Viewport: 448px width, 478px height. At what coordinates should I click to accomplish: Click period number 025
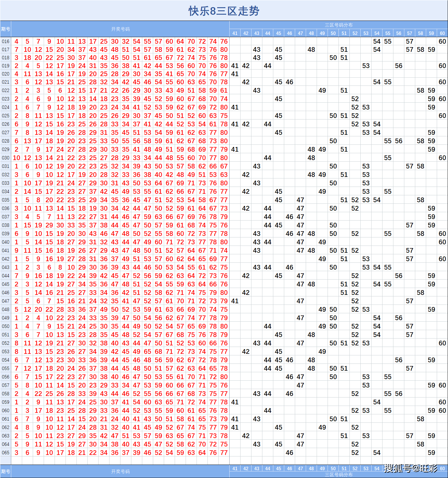click(6, 116)
